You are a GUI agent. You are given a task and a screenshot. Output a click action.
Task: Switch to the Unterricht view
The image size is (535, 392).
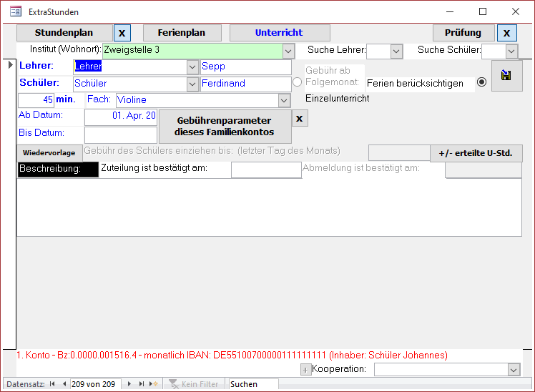(x=279, y=33)
